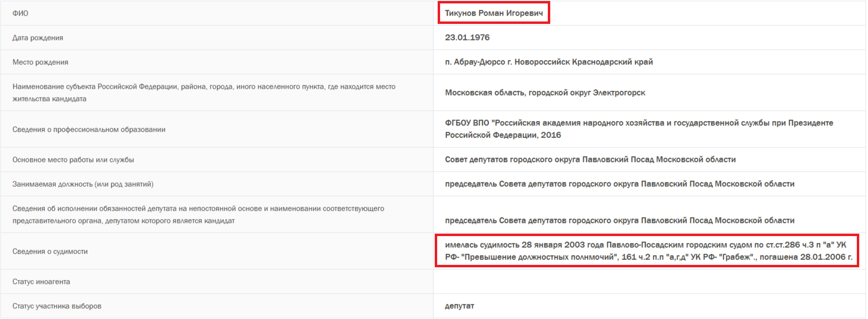Click the workplace value Совет депутатов городского округа
The image size is (868, 319).
tap(590, 159)
